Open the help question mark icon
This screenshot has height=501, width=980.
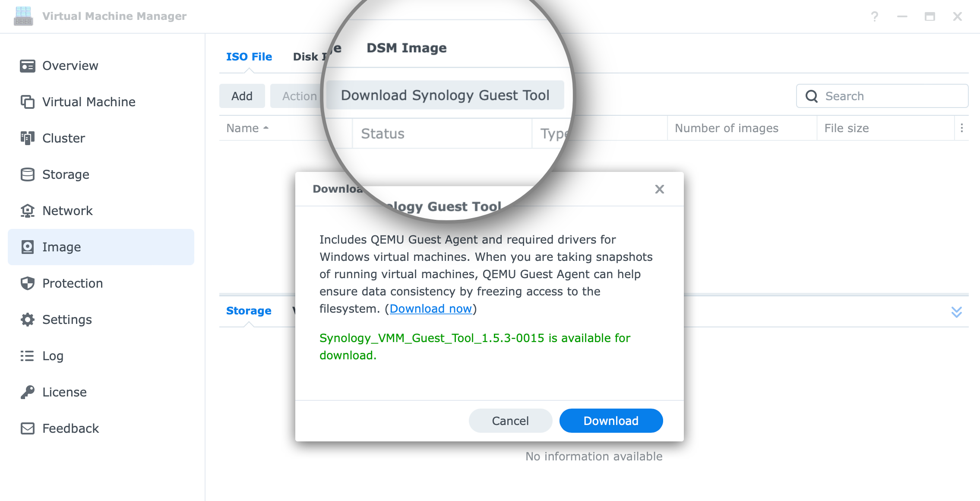pyautogui.click(x=875, y=16)
